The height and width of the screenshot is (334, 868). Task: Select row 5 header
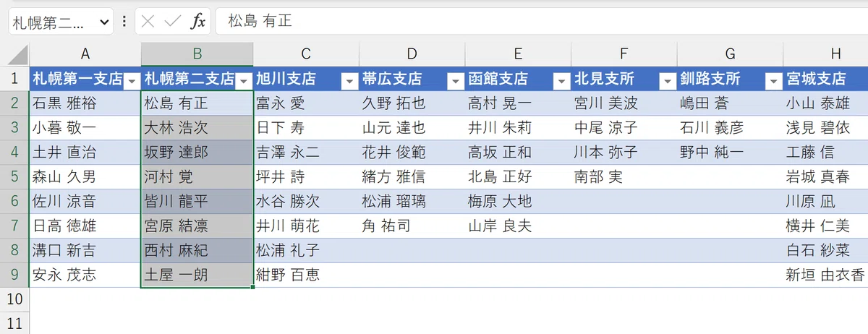[x=14, y=176]
